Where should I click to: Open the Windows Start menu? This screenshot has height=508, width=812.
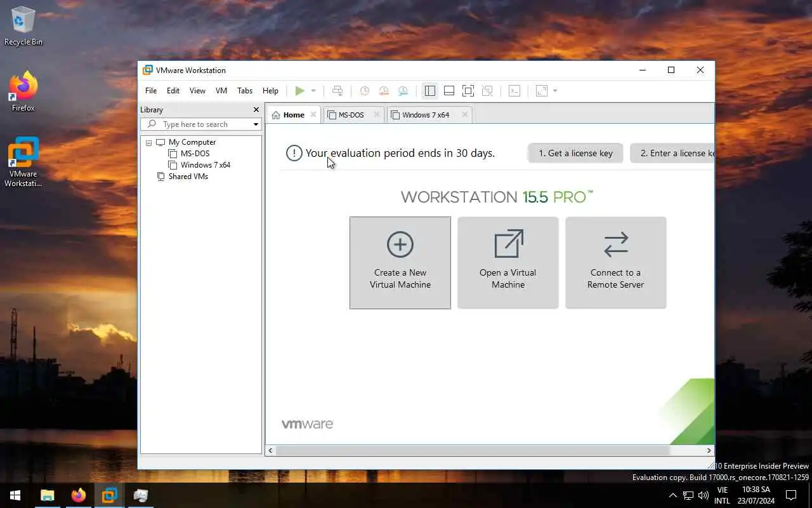[x=15, y=495]
